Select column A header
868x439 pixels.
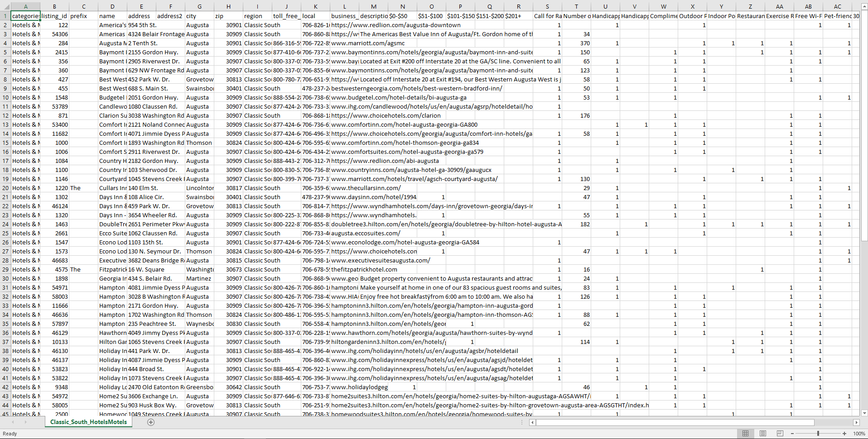coord(26,7)
